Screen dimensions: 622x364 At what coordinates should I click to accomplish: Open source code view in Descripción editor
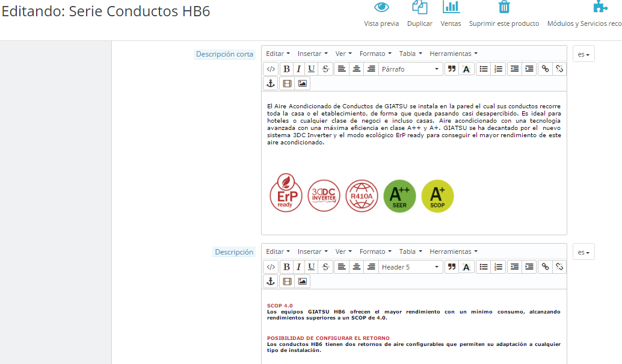271,267
